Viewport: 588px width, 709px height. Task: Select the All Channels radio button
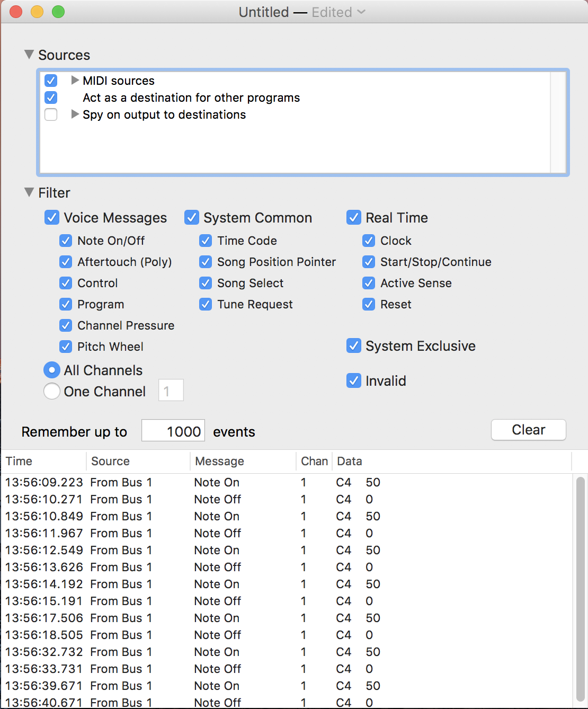(51, 370)
